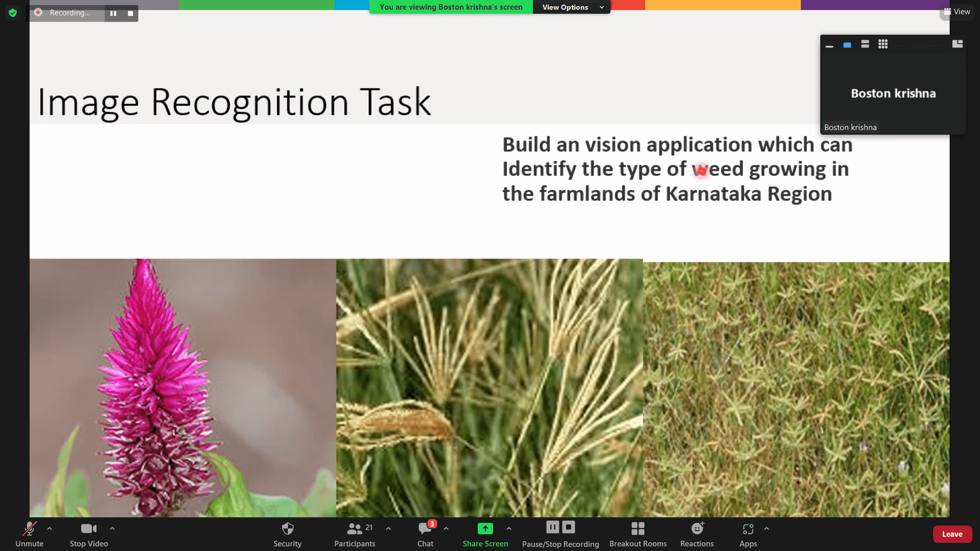The height and width of the screenshot is (551, 980).
Task: Click the finger grass weed image
Action: pyautogui.click(x=489, y=388)
